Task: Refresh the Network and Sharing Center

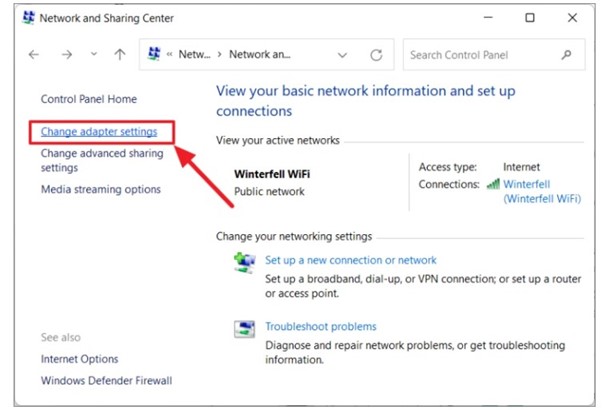Action: coord(376,55)
